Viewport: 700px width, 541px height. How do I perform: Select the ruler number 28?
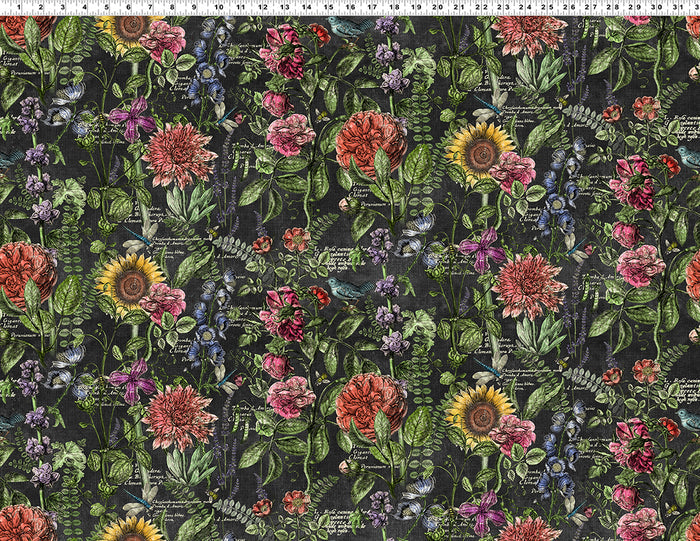tap(613, 7)
